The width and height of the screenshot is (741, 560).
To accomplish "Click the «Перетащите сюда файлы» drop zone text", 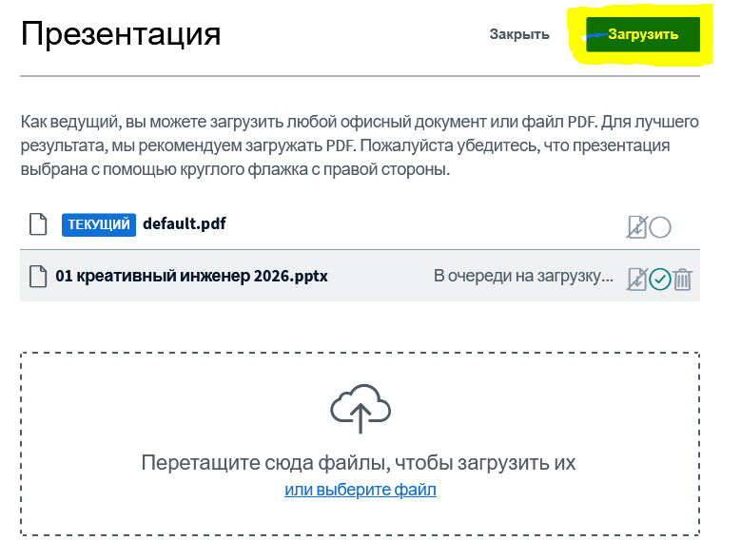I will tap(359, 463).
